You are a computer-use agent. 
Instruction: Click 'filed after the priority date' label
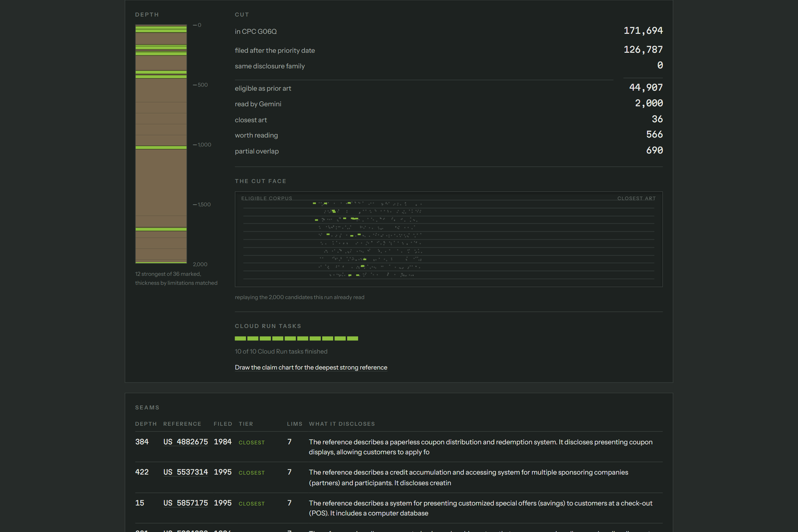(x=275, y=50)
